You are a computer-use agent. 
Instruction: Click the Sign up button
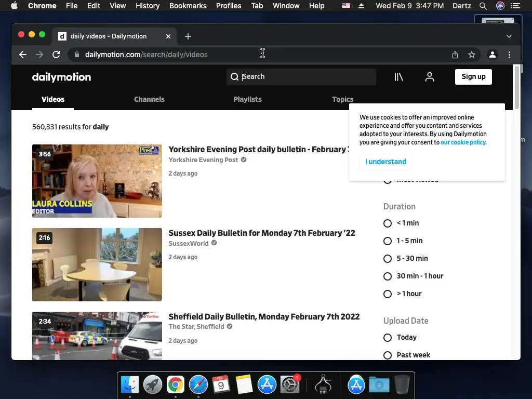(473, 77)
